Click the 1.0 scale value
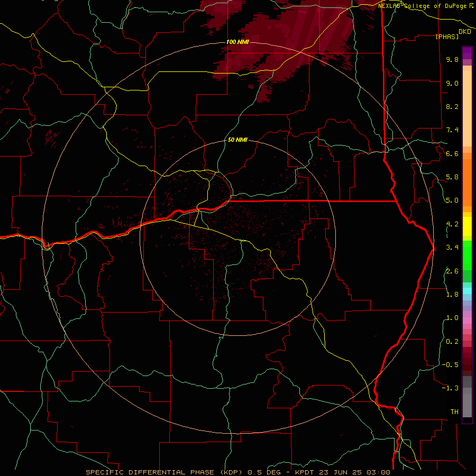Image resolution: width=476 pixels, height=476 pixels. pyautogui.click(x=452, y=318)
